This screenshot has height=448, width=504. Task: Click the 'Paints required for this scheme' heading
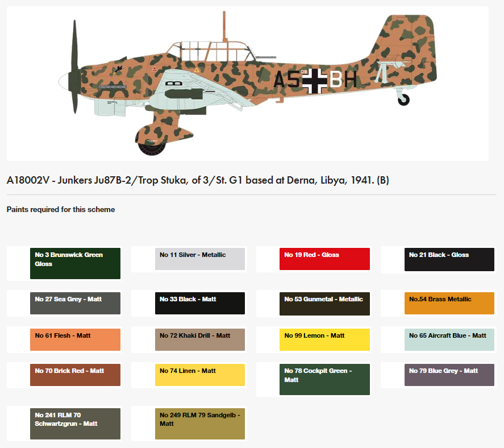(61, 209)
